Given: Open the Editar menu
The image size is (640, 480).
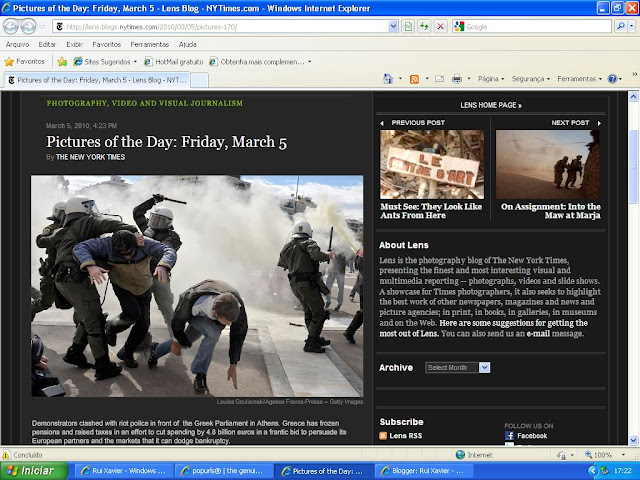Looking at the screenshot, I should pyautogui.click(x=47, y=44).
